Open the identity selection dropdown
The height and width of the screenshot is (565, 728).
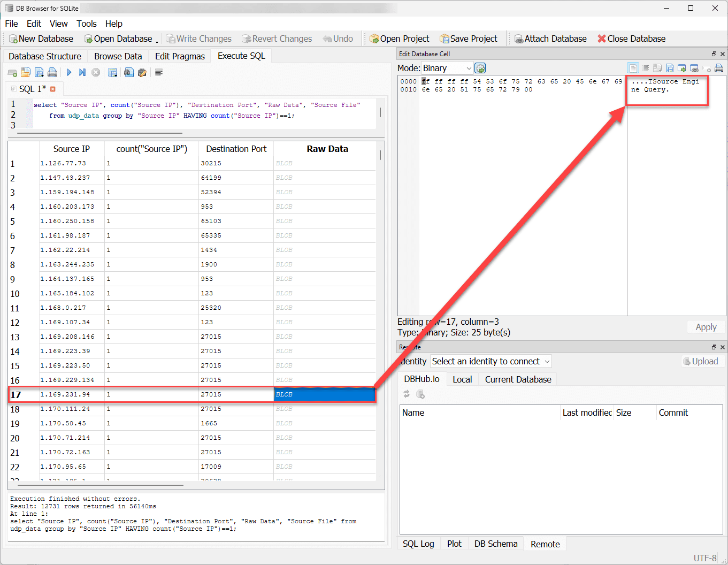point(491,362)
